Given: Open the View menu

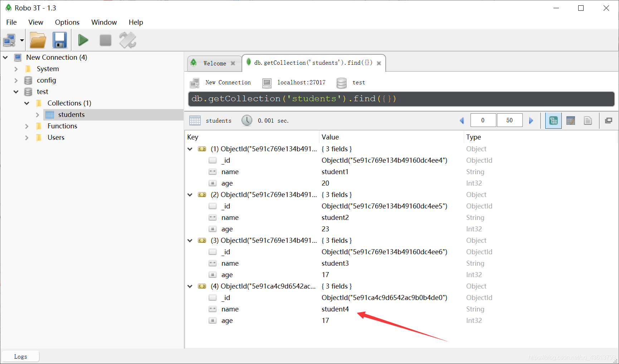Looking at the screenshot, I should pyautogui.click(x=36, y=22).
